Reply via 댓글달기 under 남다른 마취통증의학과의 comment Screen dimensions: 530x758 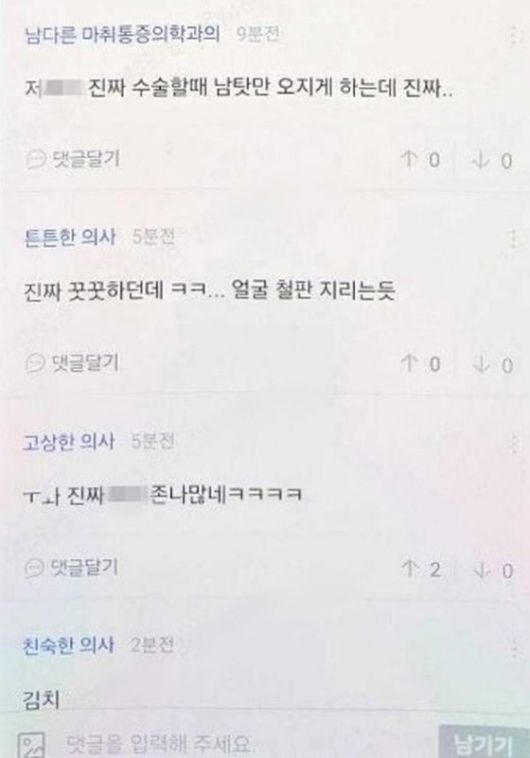(73, 158)
